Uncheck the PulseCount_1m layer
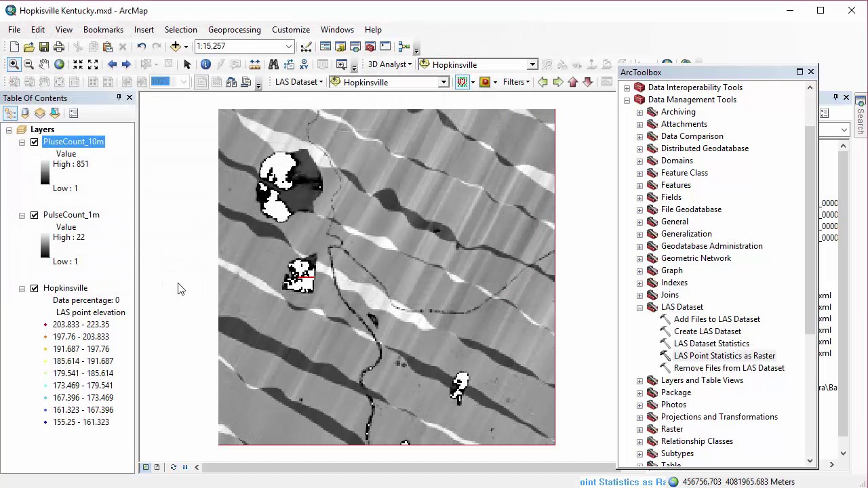This screenshot has height=488, width=868. pyautogui.click(x=35, y=215)
